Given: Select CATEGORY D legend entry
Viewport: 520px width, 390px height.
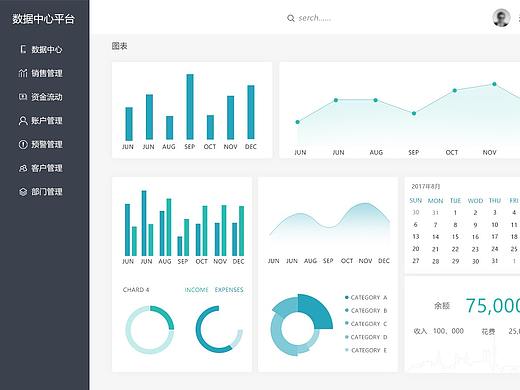Looking at the screenshot, I should [x=366, y=337].
